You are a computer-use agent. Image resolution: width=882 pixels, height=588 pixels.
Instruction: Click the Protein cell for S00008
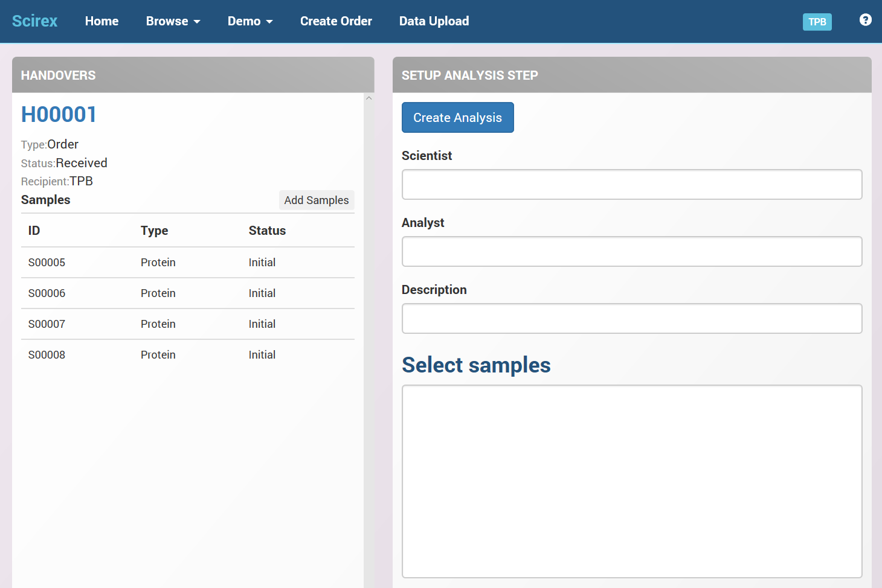tap(158, 355)
